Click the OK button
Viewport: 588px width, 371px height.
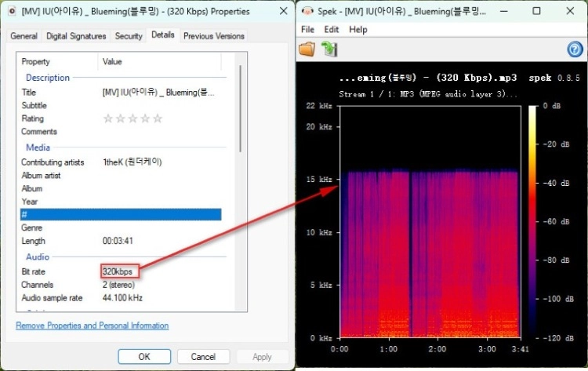point(144,356)
